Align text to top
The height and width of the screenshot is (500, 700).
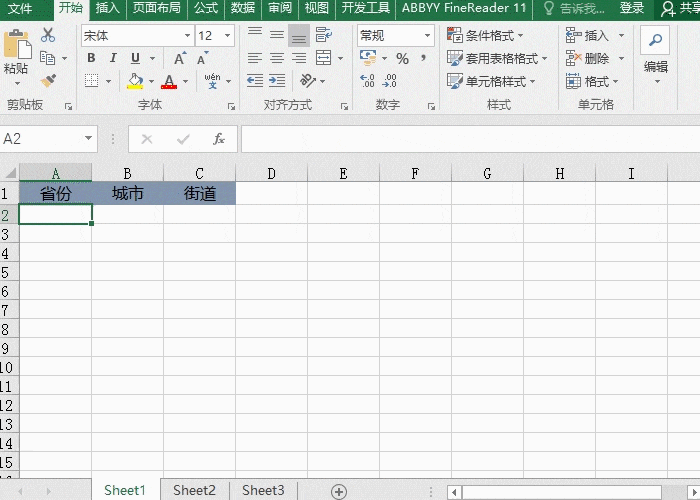click(255, 34)
